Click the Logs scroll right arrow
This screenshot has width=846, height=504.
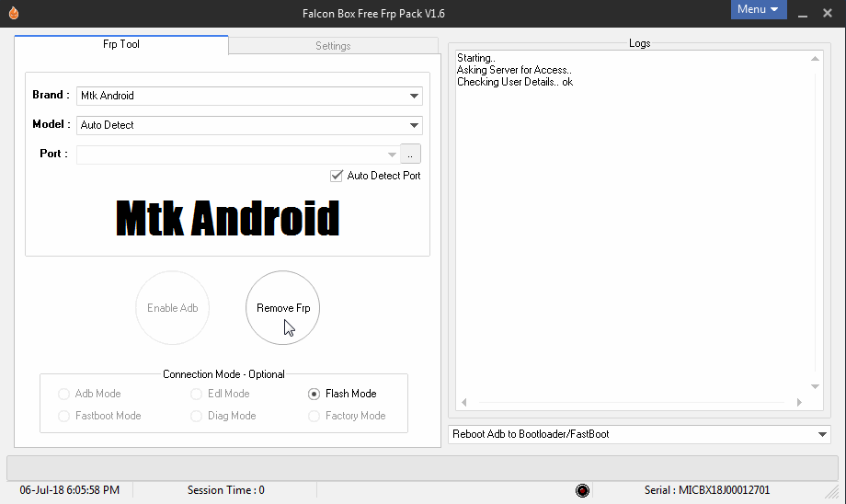[x=800, y=402]
